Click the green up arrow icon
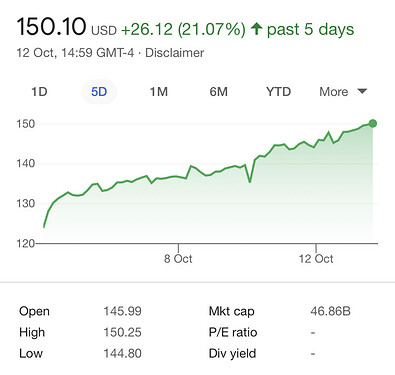This screenshot has width=395, height=375. (256, 28)
